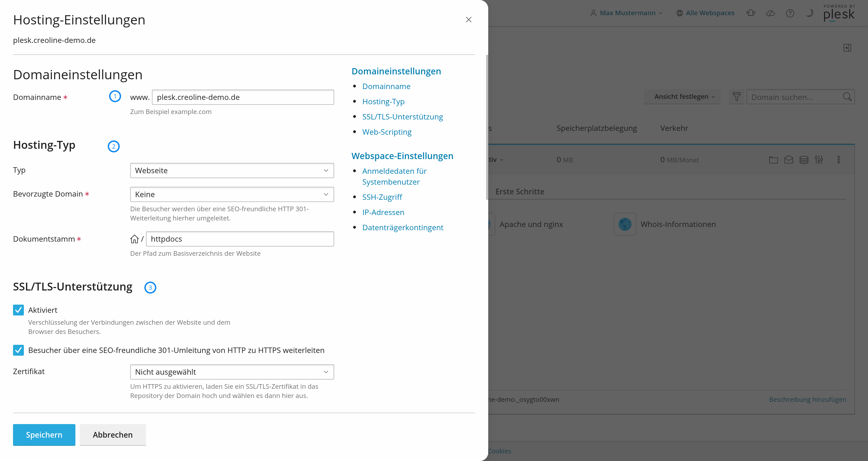Open Whois-Informationen text link
This screenshot has width=868, height=461.
[678, 224]
